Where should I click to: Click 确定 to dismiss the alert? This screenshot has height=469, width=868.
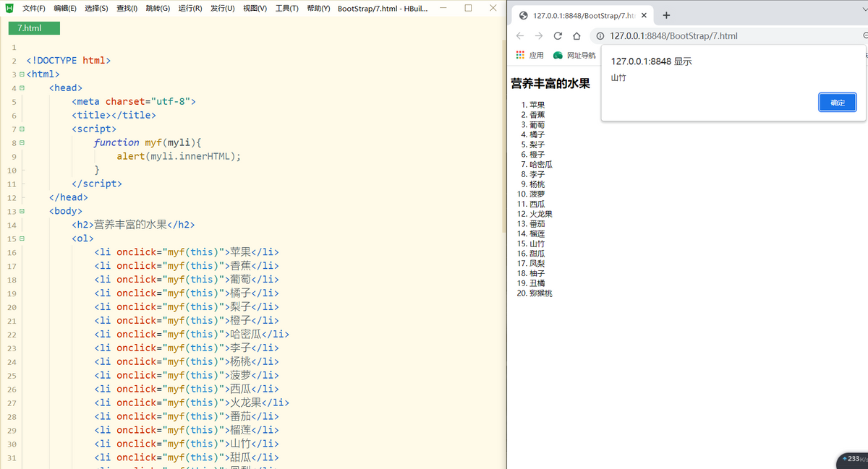[x=837, y=103]
